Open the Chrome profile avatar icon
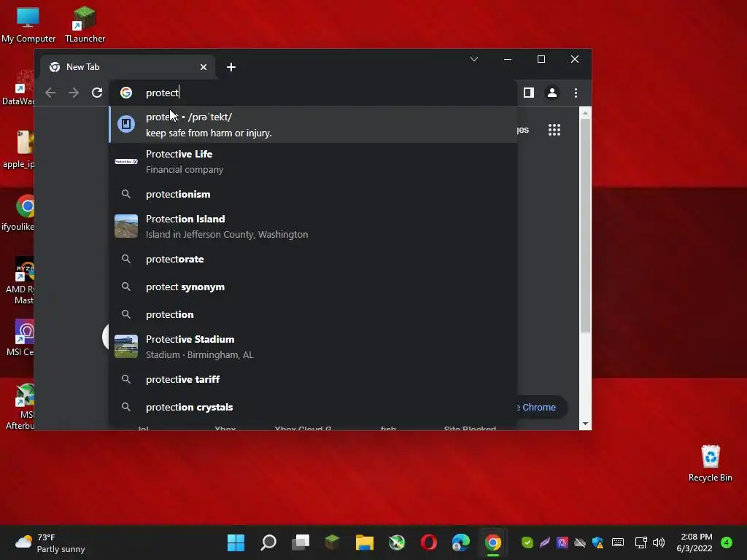 point(551,93)
